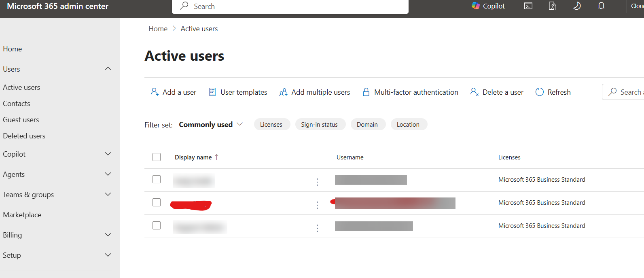
Task: Click the Delete a user icon
Action: tap(475, 92)
